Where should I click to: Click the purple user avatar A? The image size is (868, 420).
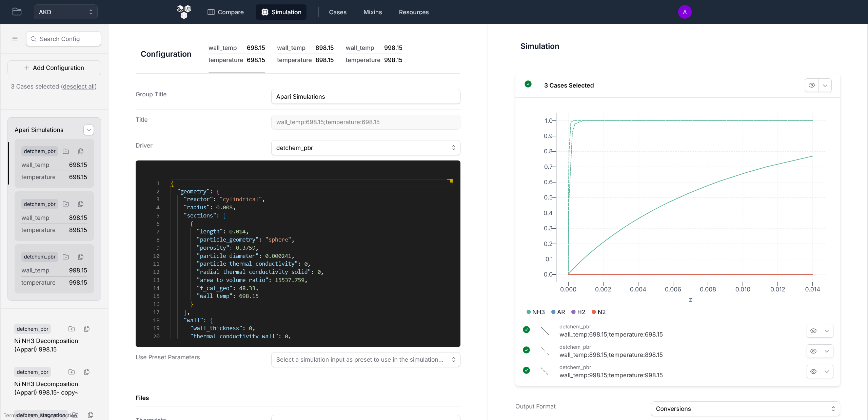[x=685, y=12]
